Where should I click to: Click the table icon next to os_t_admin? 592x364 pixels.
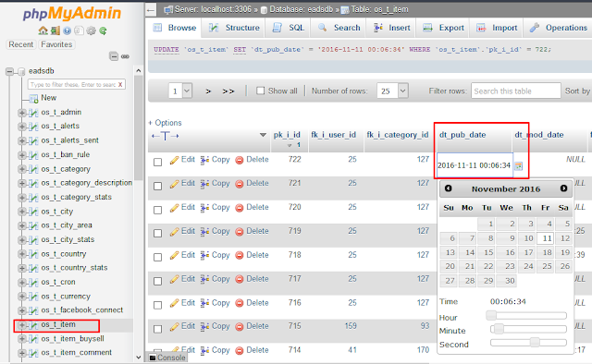tap(33, 113)
